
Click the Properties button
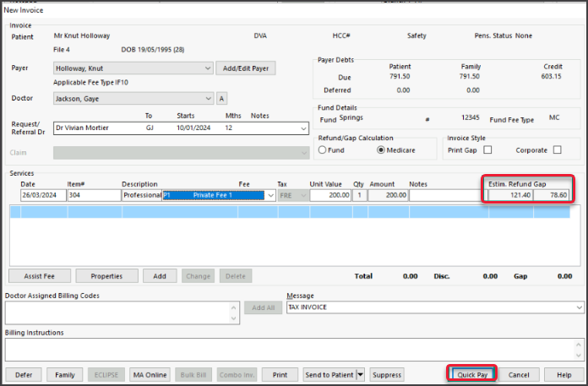pos(106,276)
